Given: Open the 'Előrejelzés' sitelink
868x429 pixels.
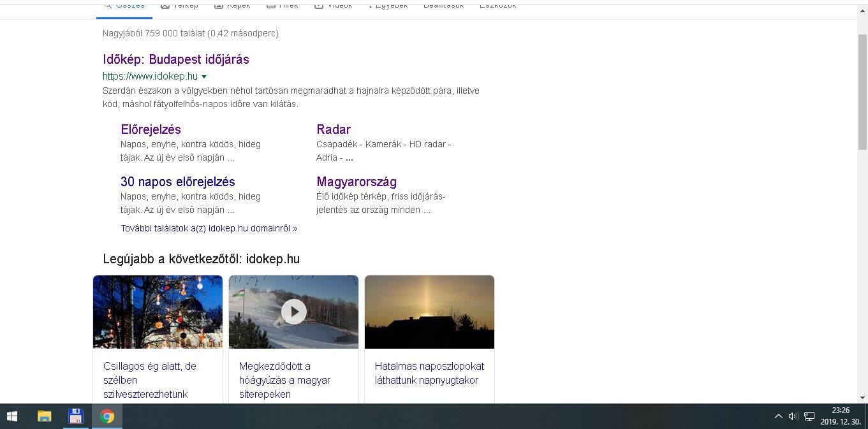Looking at the screenshot, I should 151,129.
